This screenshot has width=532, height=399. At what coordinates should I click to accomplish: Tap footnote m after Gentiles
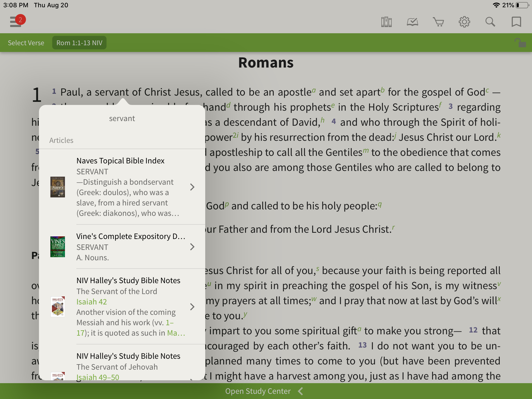[366, 150]
